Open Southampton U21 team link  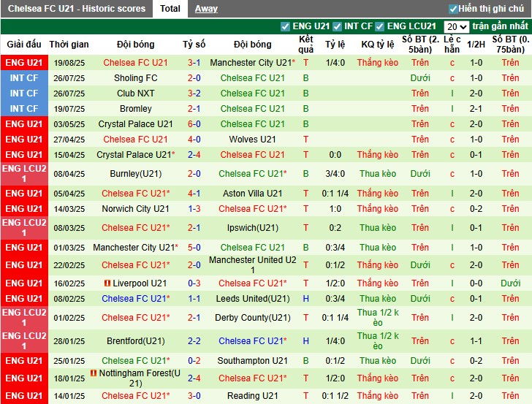[252, 361]
